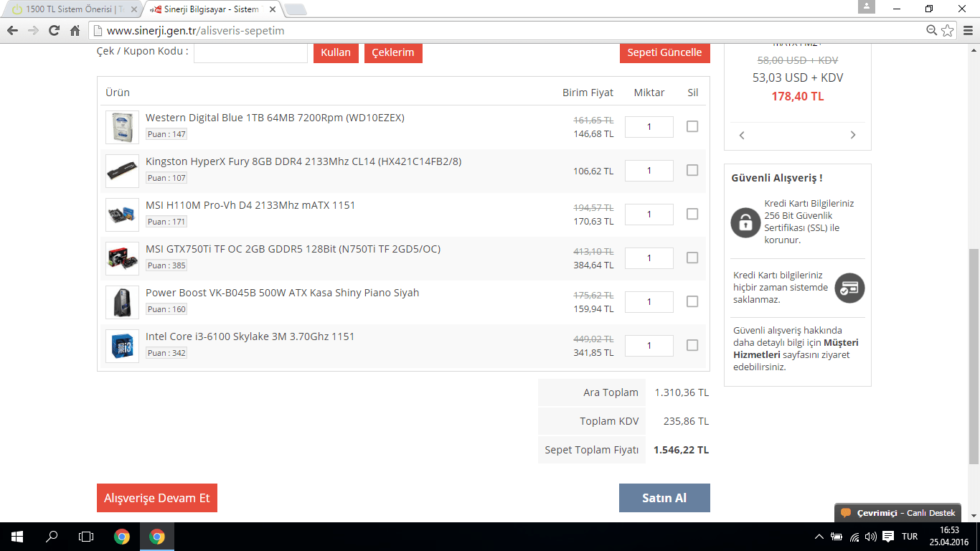Click the Chrome profile user icon
Screen dimensions: 980x551
(x=867, y=6)
